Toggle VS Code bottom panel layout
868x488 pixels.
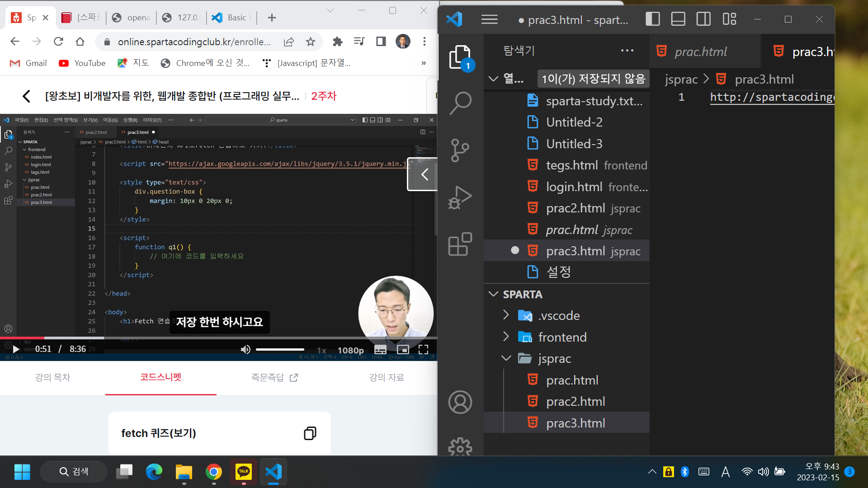pyautogui.click(x=678, y=19)
